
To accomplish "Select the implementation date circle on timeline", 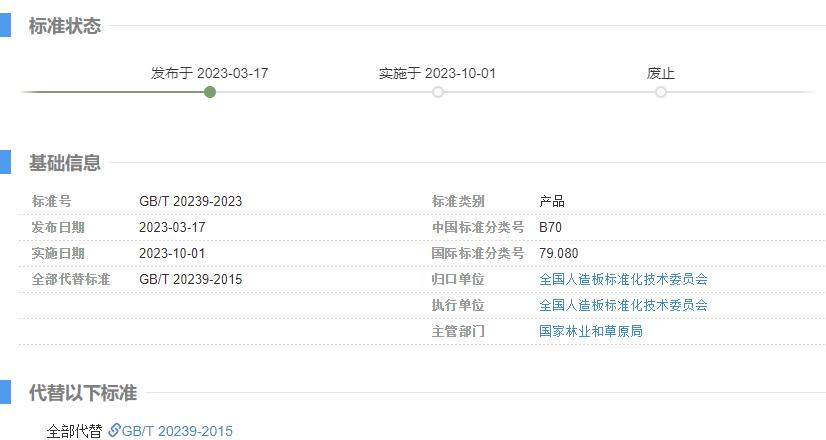I will [438, 92].
